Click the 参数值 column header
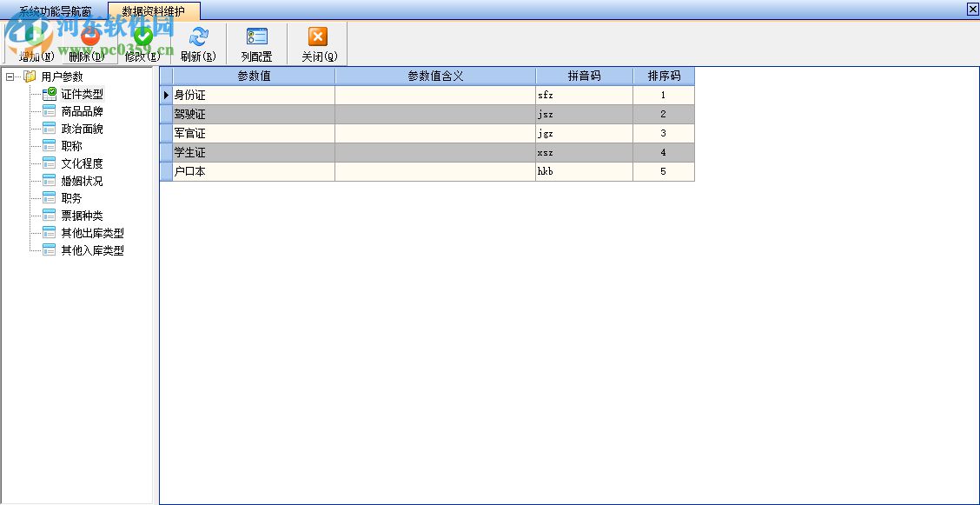Viewport: 980px width, 505px height. pyautogui.click(x=254, y=76)
